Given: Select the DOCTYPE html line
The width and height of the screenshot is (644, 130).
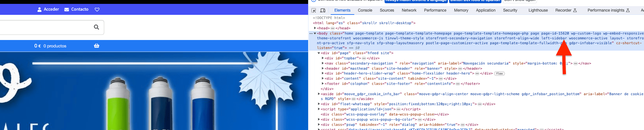Looking at the screenshot, I should coord(329,18).
